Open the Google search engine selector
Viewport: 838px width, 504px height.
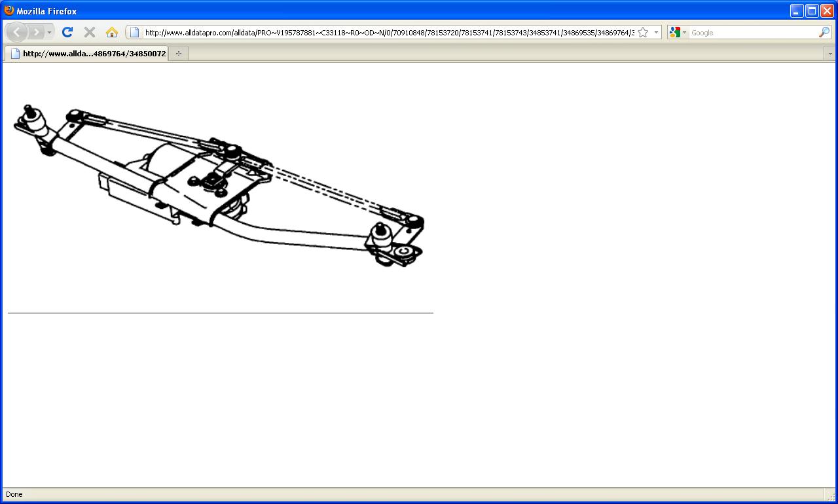[x=678, y=32]
